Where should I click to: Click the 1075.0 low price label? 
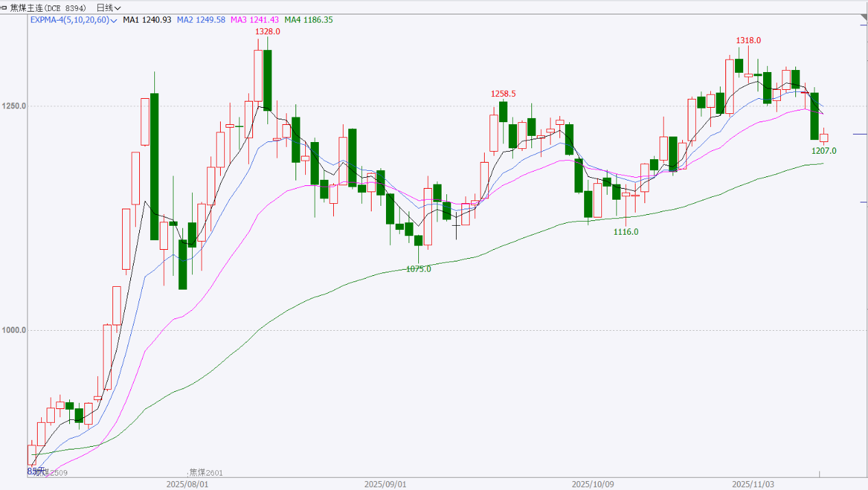(418, 269)
